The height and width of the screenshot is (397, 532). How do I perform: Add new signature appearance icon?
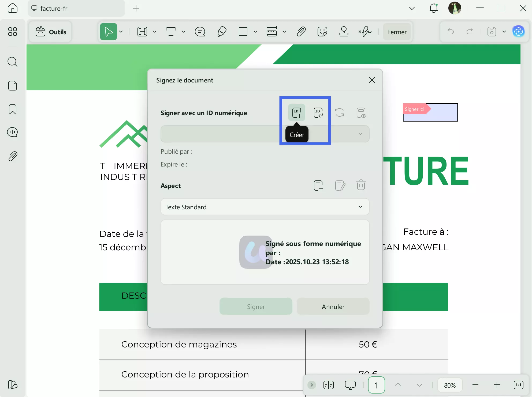pyautogui.click(x=318, y=185)
